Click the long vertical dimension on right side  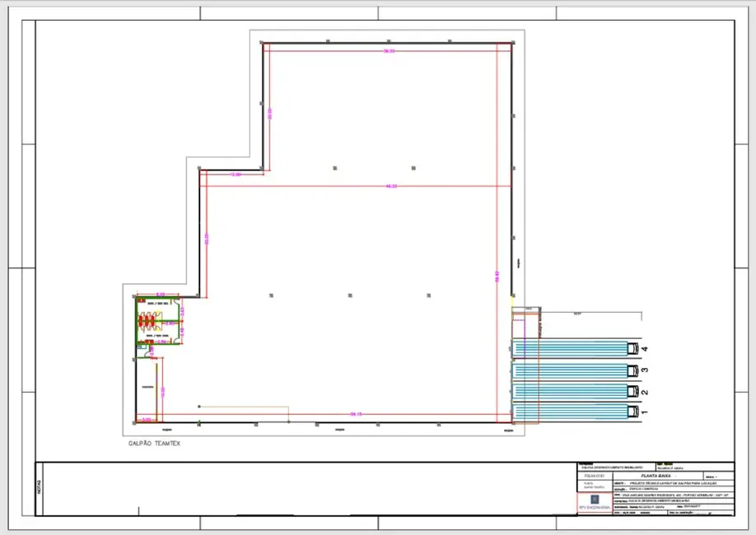click(497, 277)
